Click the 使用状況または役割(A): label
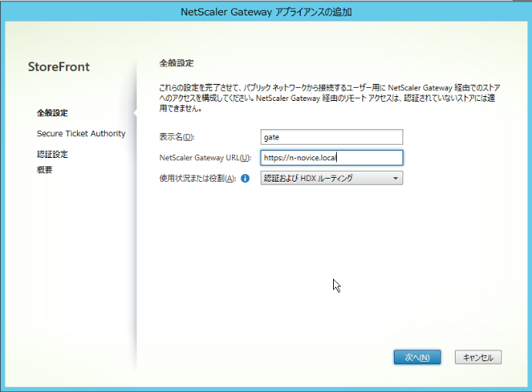This screenshot has width=532, height=392. click(198, 178)
